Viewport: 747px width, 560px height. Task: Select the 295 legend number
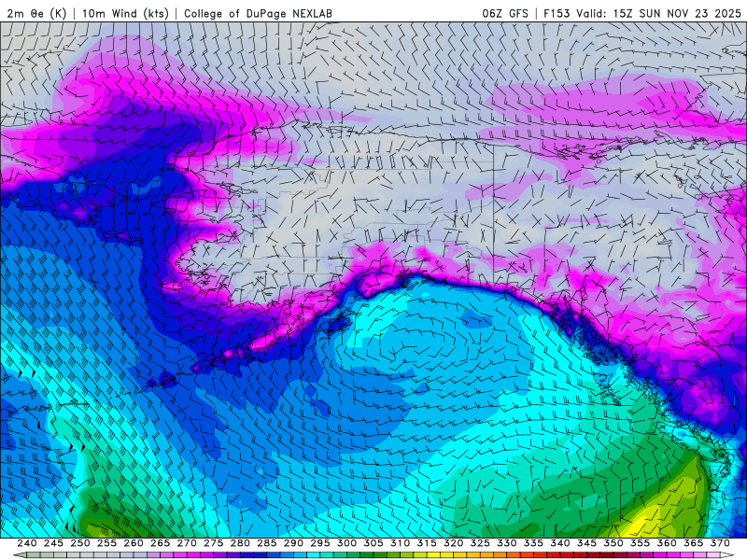[x=320, y=543]
